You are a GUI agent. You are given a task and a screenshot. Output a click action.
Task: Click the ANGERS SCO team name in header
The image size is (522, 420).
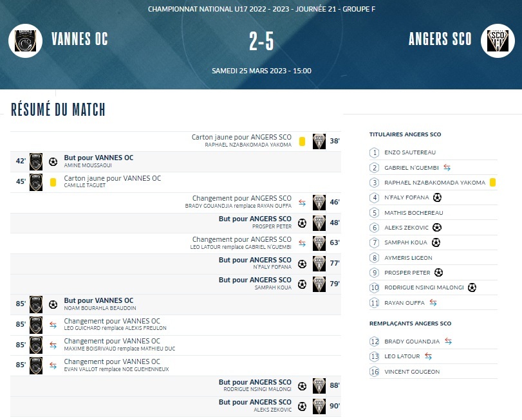click(440, 39)
